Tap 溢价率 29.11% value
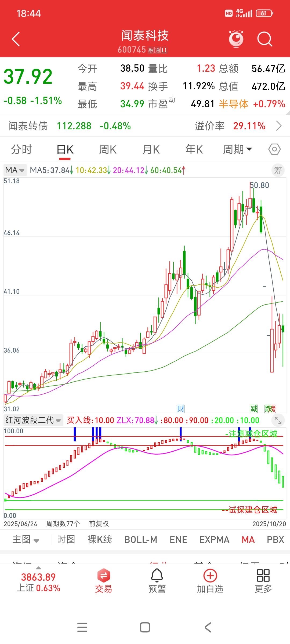Screen dimensions: 290x644 tap(249, 126)
